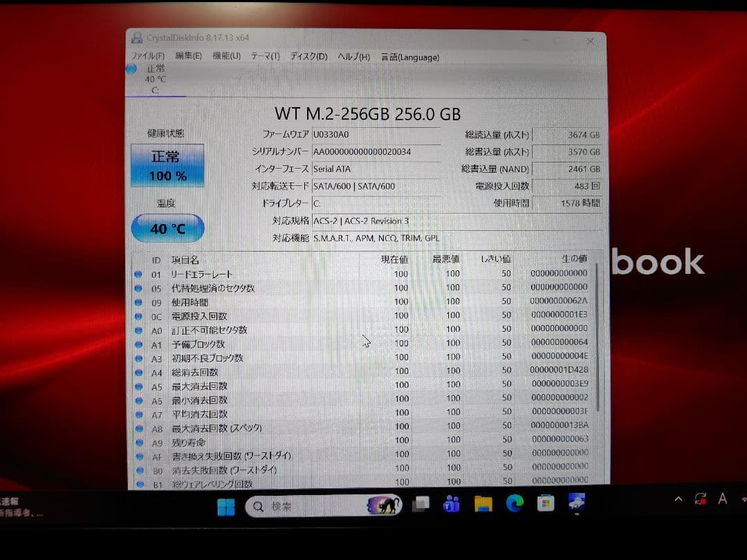Click the blue status dot for ID A1

138,344
